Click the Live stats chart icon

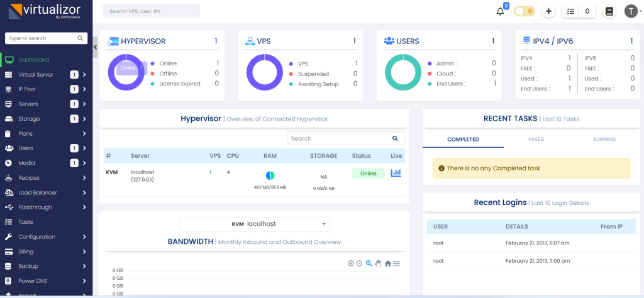pos(396,173)
